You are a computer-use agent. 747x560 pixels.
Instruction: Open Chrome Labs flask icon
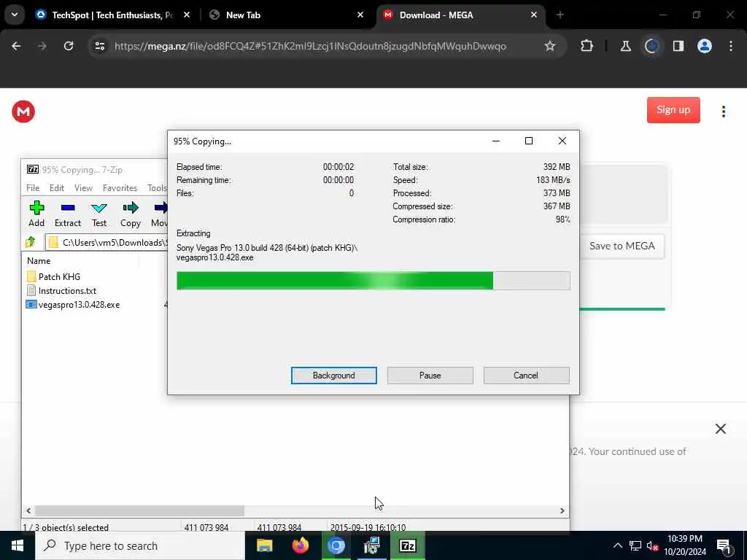(x=625, y=46)
